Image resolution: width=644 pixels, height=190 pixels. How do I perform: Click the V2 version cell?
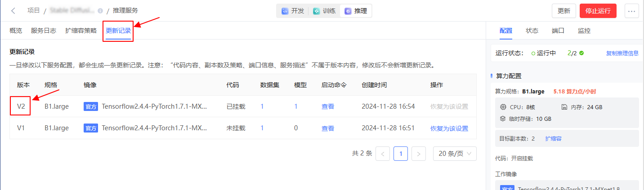pos(21,106)
